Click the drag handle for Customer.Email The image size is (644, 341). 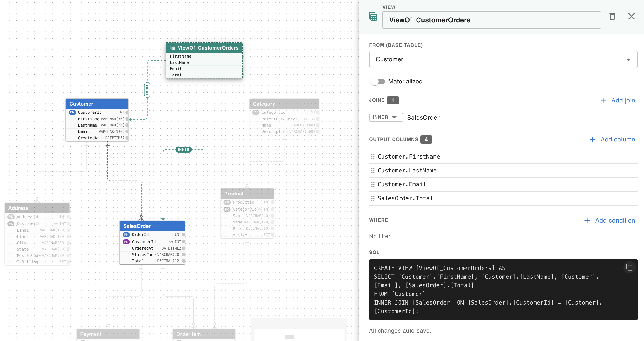click(373, 184)
